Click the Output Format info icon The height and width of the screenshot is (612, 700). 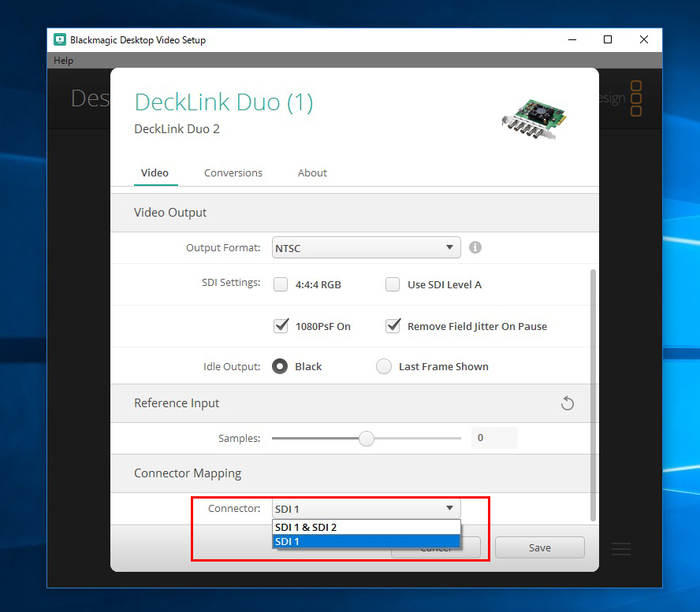pos(475,247)
